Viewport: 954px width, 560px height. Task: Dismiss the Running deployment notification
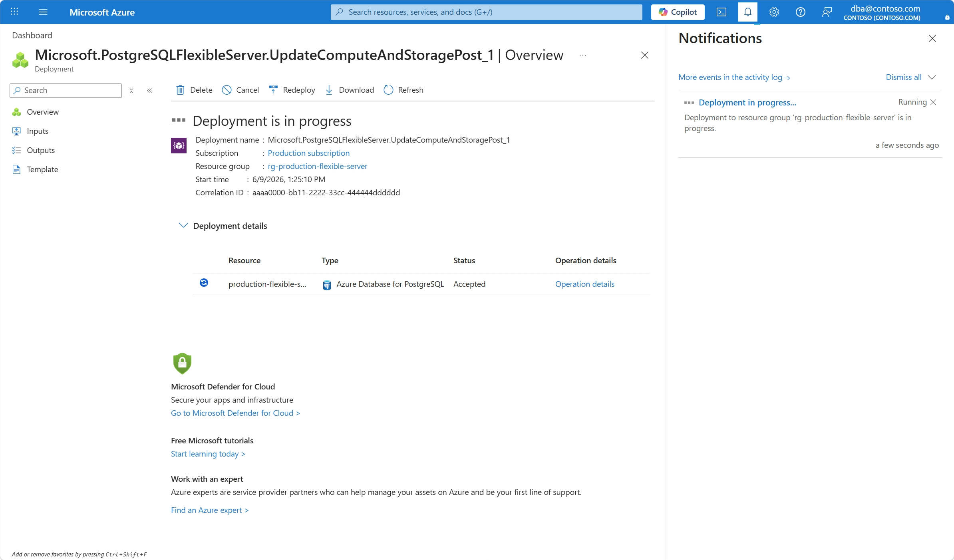coord(933,102)
